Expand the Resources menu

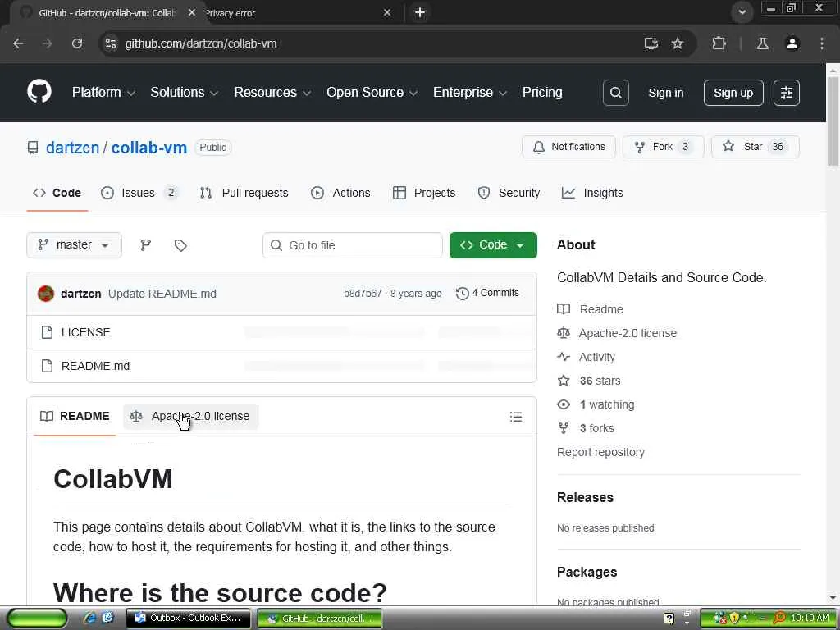pos(272,92)
